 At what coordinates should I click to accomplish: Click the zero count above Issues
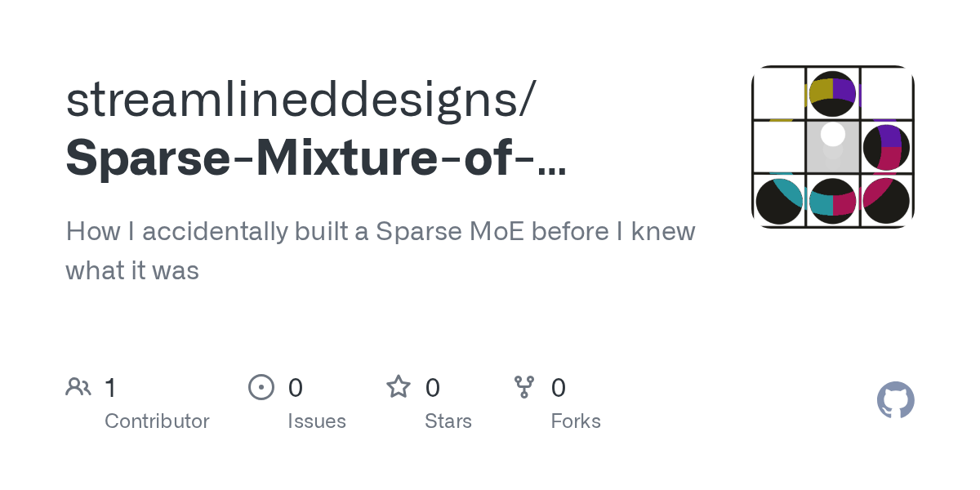click(296, 387)
